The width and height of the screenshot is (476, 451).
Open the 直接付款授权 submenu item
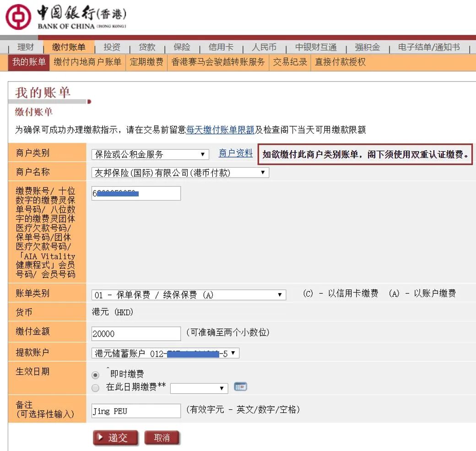(340, 62)
